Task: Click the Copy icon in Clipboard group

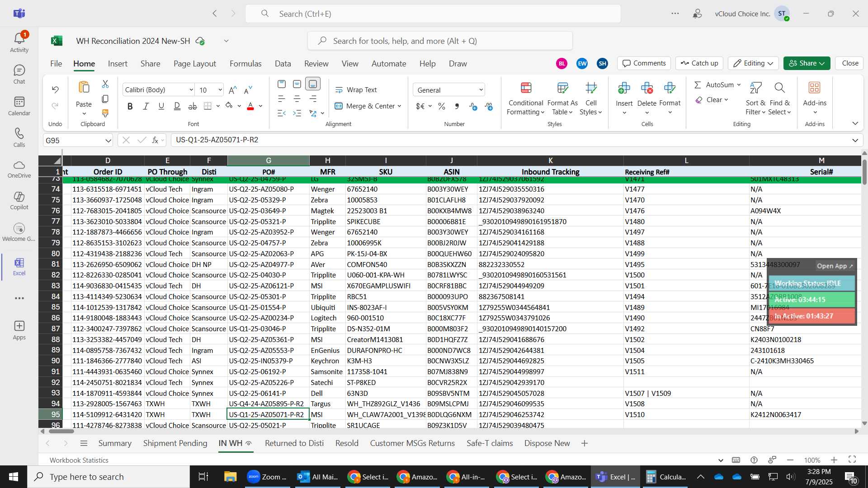Action: tap(105, 99)
